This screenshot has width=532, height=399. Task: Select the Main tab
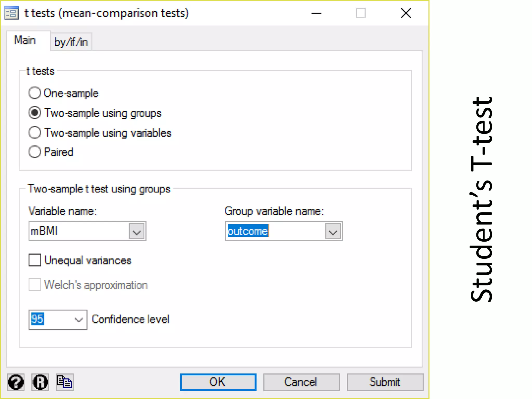(25, 41)
